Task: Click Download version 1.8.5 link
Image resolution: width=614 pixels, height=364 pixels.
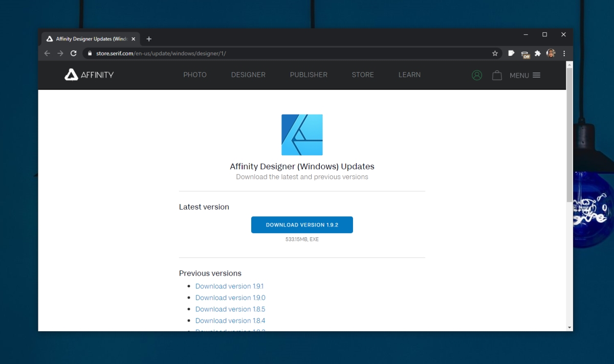Action: 230,309
